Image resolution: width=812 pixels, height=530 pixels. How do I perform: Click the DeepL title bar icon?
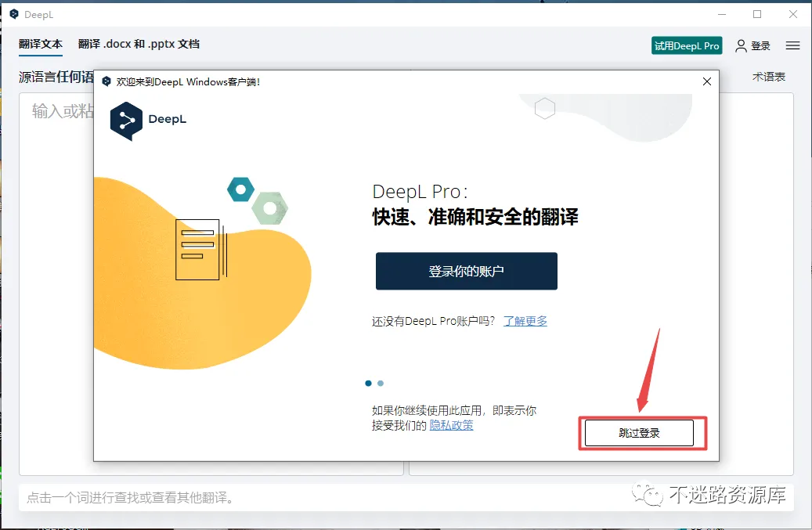(14, 14)
